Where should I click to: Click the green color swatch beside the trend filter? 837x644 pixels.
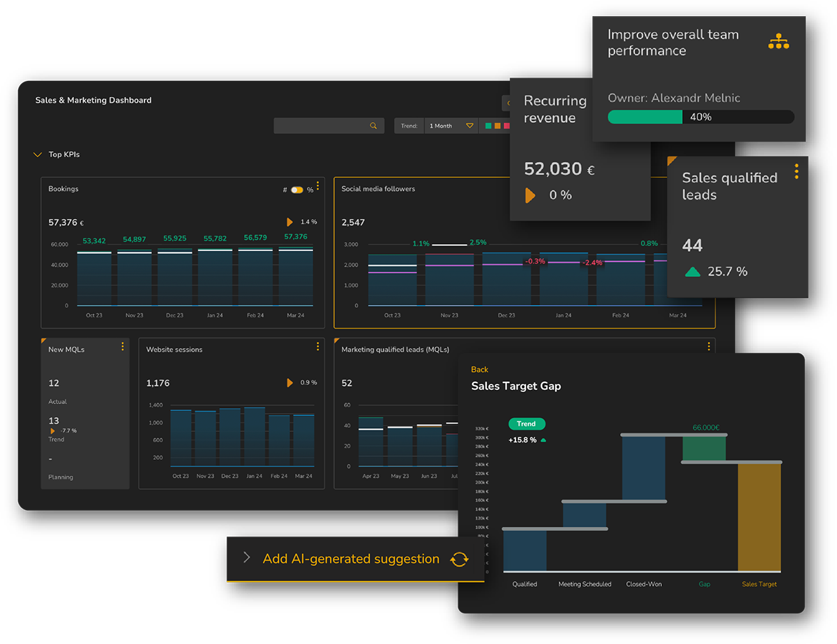coord(488,126)
